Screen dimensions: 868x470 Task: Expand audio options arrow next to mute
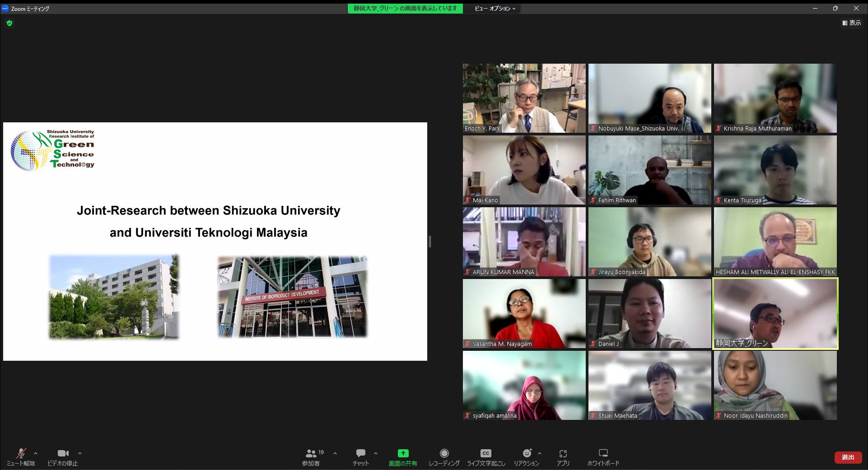click(x=36, y=453)
